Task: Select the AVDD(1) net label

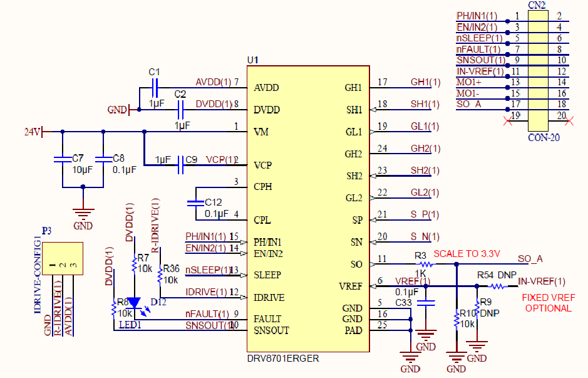Action: pos(214,82)
